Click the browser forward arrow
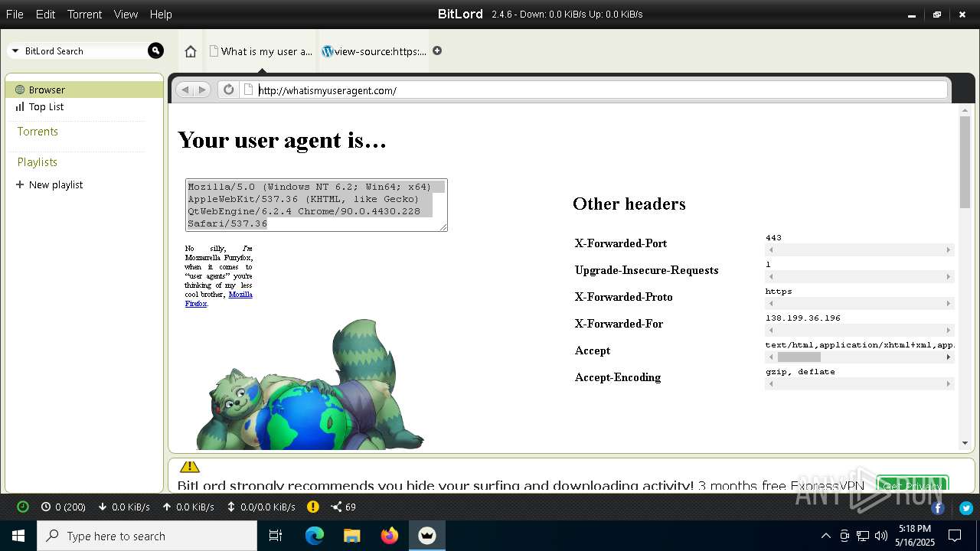980x551 pixels. [202, 90]
